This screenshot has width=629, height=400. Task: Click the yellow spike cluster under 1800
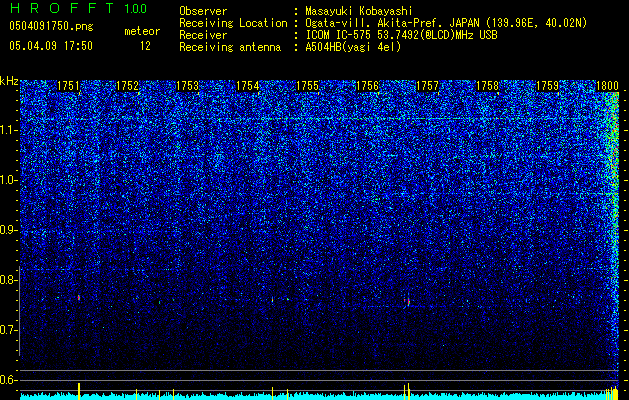612,393
